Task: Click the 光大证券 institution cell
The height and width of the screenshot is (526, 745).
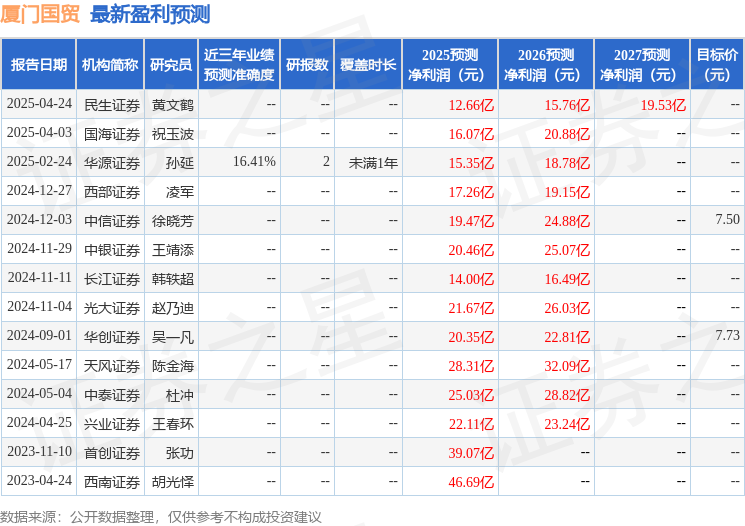Action: point(112,308)
